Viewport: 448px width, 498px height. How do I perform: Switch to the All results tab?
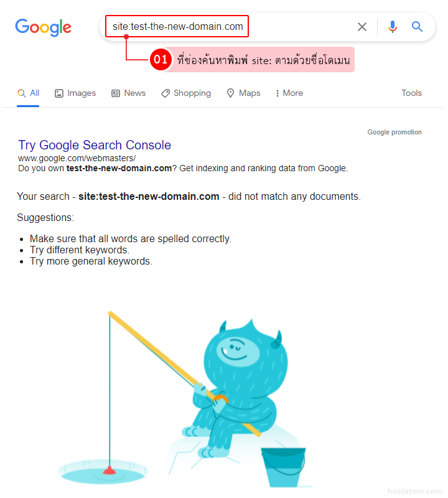point(28,93)
